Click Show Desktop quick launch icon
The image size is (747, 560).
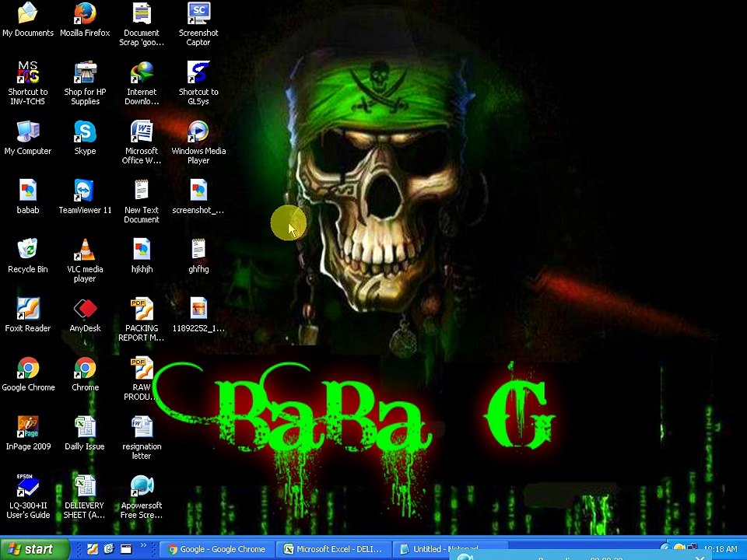click(x=126, y=549)
